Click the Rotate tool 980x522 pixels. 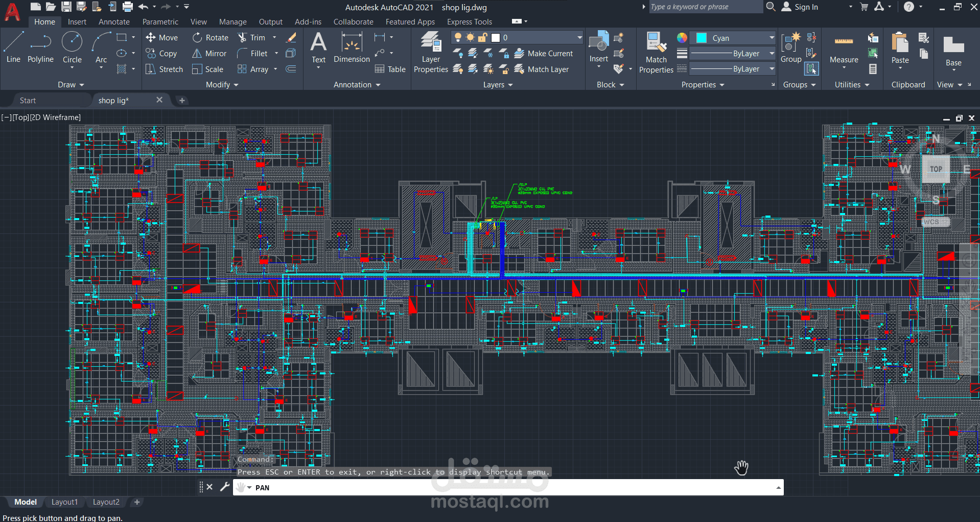pyautogui.click(x=211, y=37)
